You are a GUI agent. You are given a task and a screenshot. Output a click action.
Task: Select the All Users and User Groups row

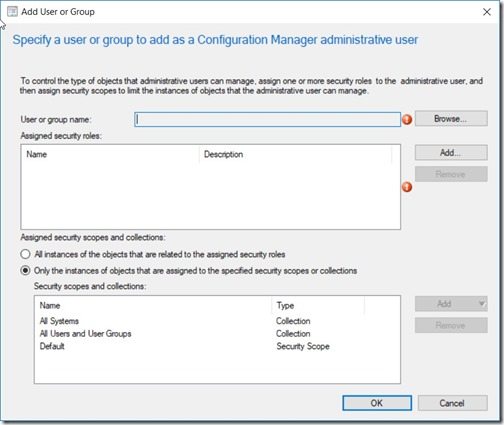217,334
